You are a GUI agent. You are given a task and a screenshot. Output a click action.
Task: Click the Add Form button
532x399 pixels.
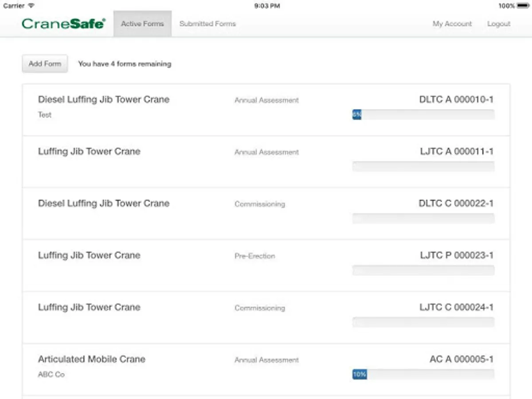click(45, 64)
